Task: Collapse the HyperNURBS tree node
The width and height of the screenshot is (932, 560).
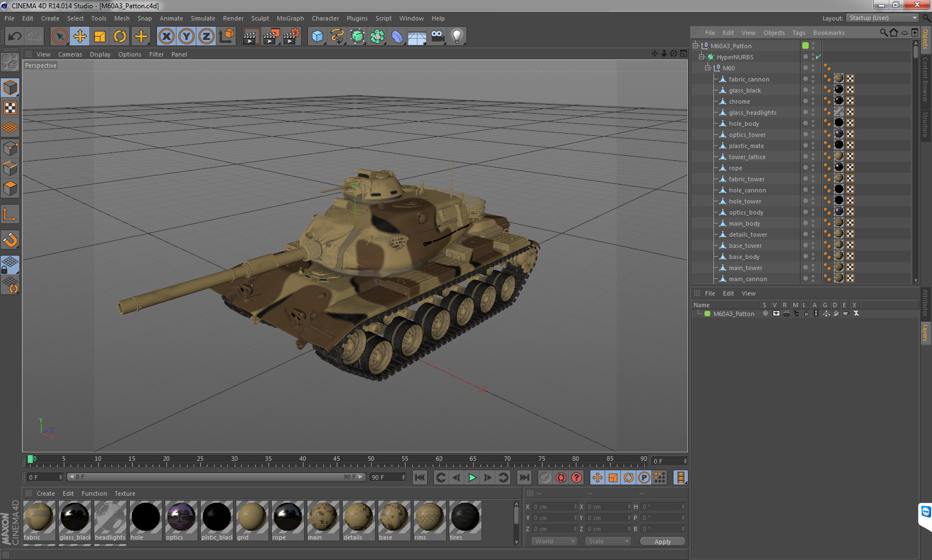Action: tap(701, 57)
